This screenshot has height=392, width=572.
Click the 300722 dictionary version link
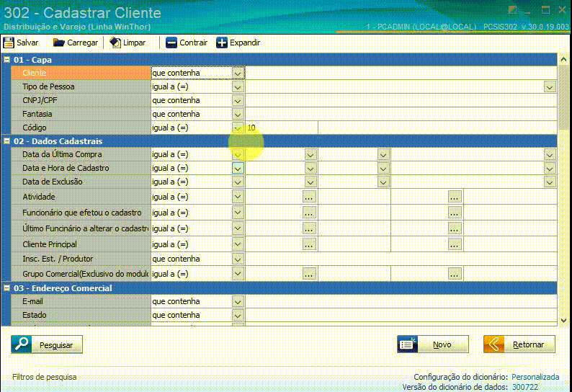(525, 387)
